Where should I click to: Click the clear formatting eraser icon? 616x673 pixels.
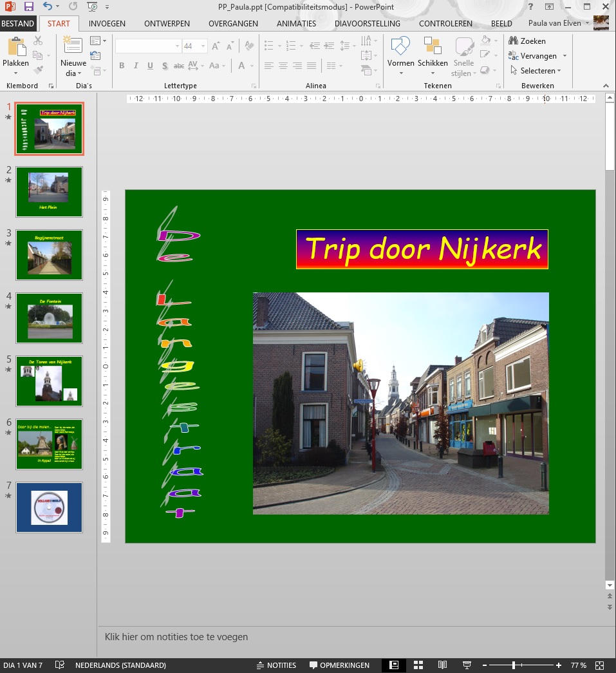pyautogui.click(x=249, y=46)
